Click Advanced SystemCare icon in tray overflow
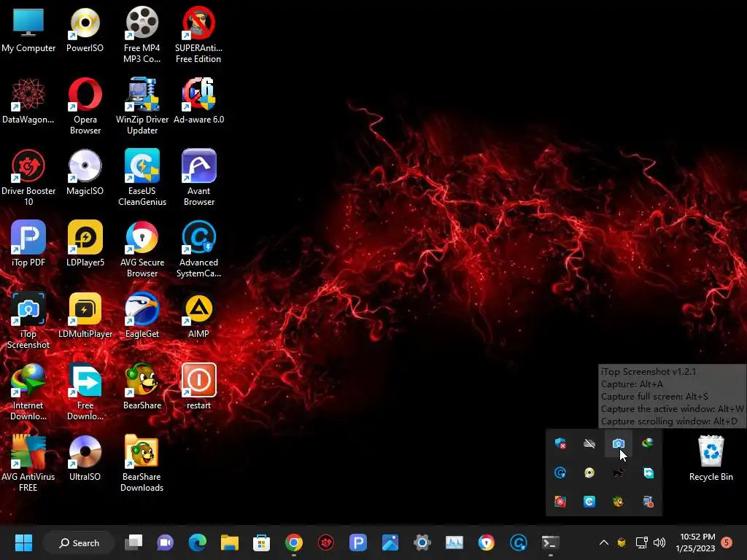The image size is (747, 560). pyautogui.click(x=560, y=472)
